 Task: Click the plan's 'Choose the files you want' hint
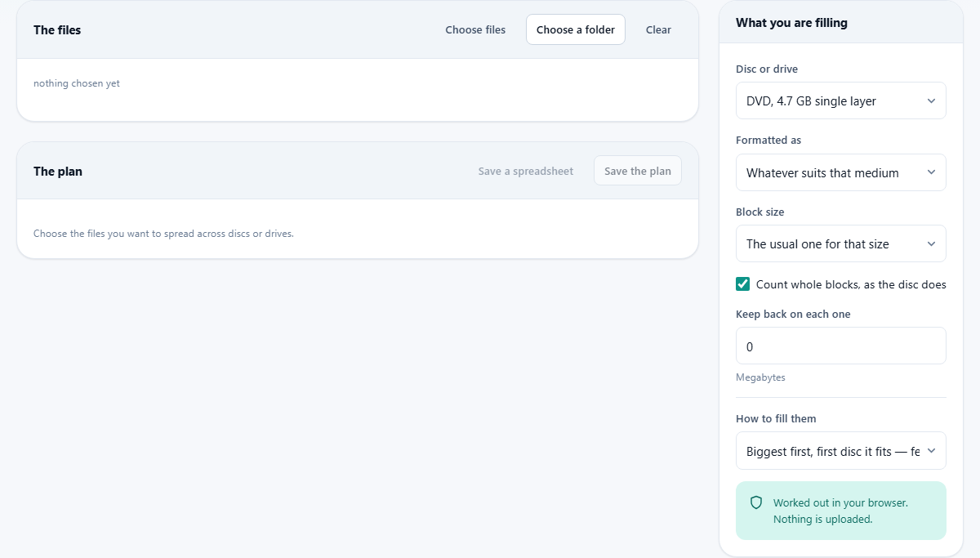(x=163, y=233)
